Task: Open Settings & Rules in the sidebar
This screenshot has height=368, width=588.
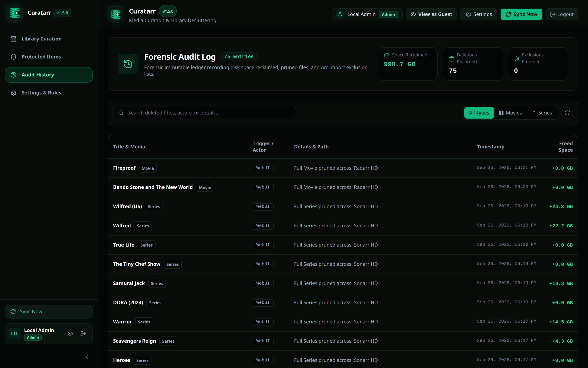Action: (49, 93)
